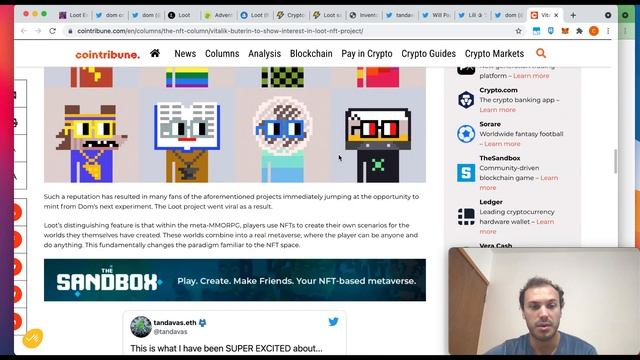640x360 pixels.
Task: Click the page vertical scrollbar thumb
Action: click(x=615, y=161)
